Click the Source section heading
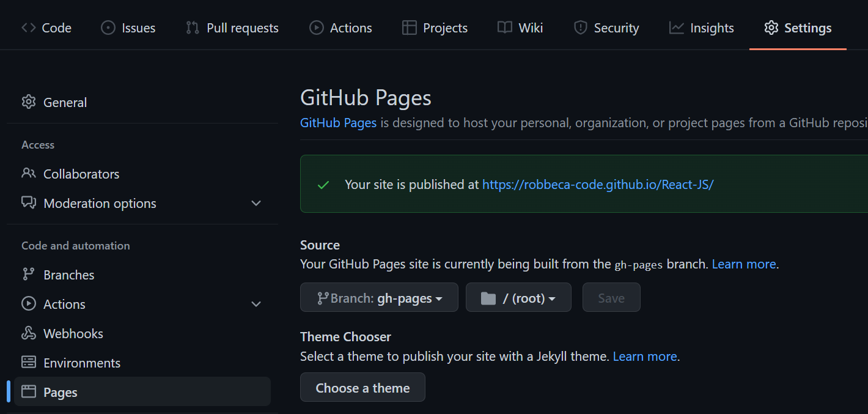Viewport: 868px width, 414px height. click(x=320, y=245)
